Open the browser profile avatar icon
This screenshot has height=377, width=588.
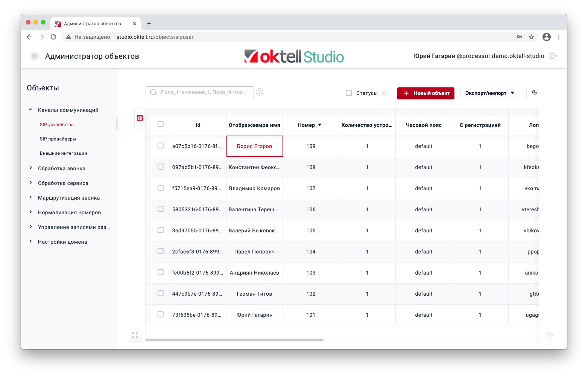click(547, 37)
